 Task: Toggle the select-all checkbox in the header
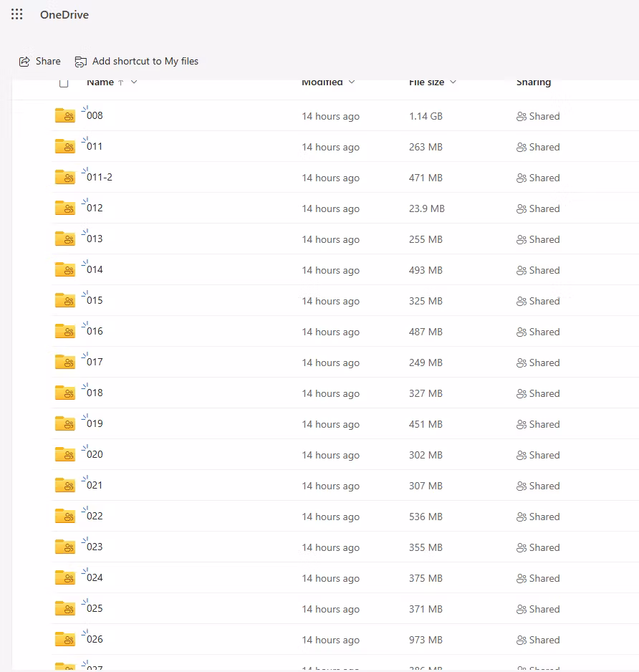click(x=64, y=83)
